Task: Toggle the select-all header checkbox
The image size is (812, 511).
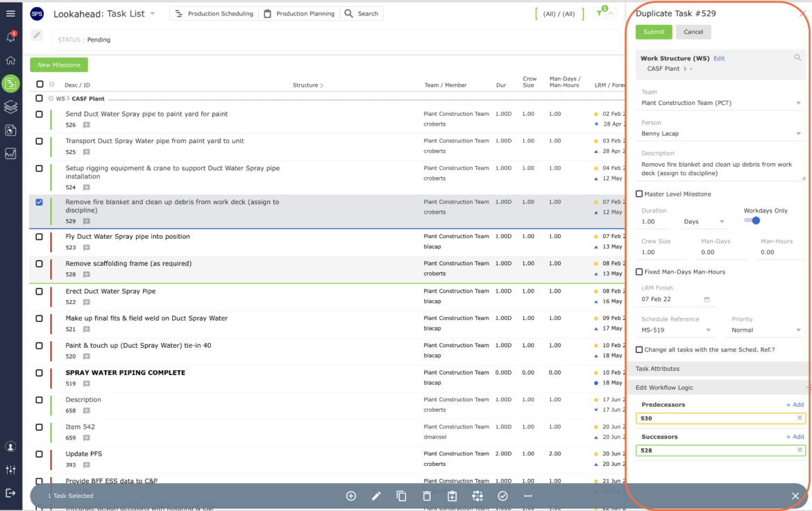Action: coord(40,84)
